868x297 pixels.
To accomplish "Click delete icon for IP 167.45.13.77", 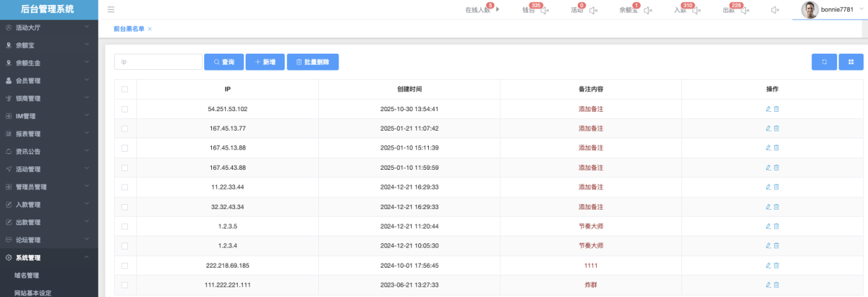I will 776,129.
